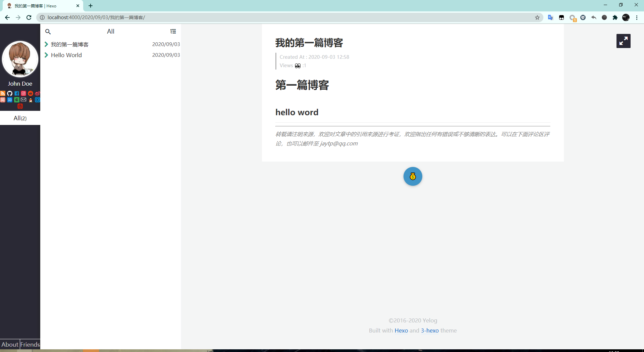The height and width of the screenshot is (352, 644).
Task: Open the GitHub social icon in sidebar
Action: (10, 93)
